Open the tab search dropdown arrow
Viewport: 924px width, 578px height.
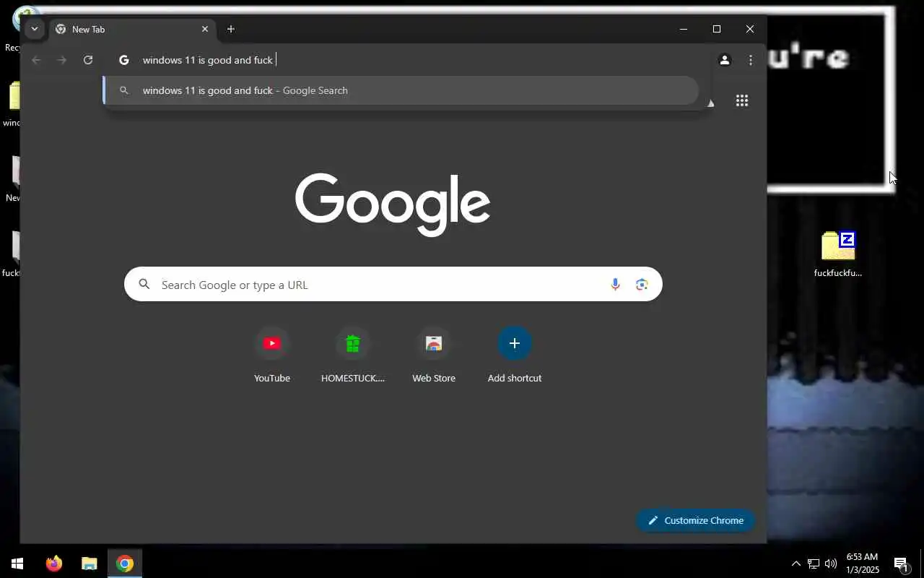(34, 29)
